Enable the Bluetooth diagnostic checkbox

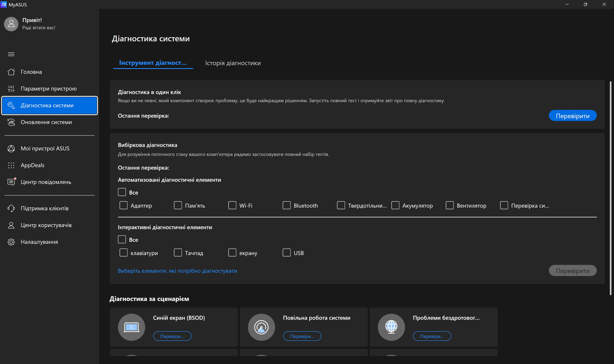tap(286, 205)
